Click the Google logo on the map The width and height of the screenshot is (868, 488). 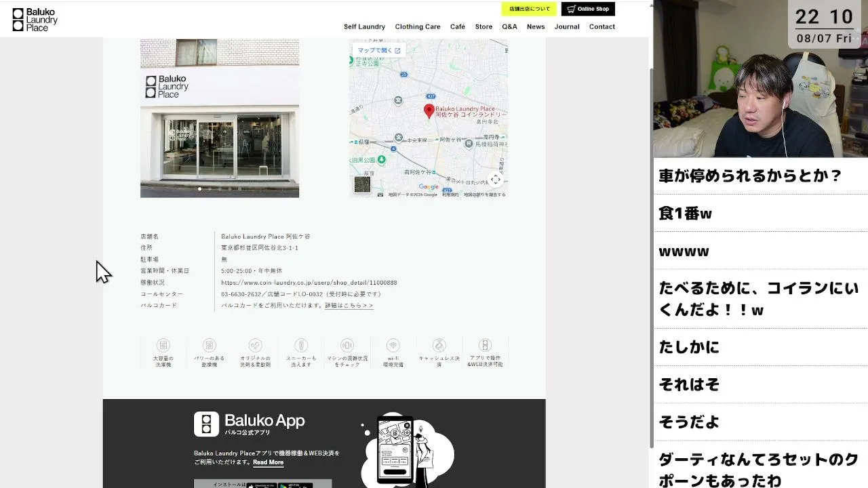click(x=429, y=187)
